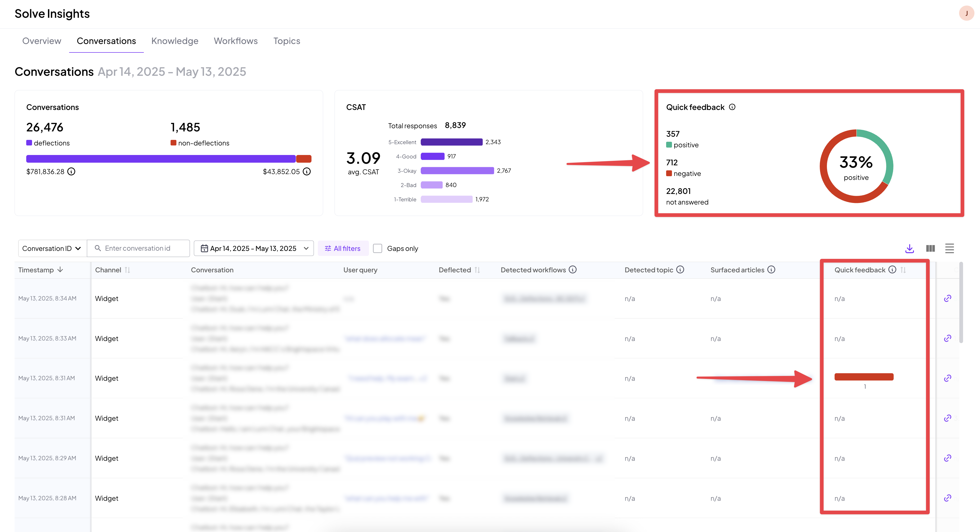Sort by Timestamp column arrow
The image size is (980, 532).
click(x=60, y=270)
